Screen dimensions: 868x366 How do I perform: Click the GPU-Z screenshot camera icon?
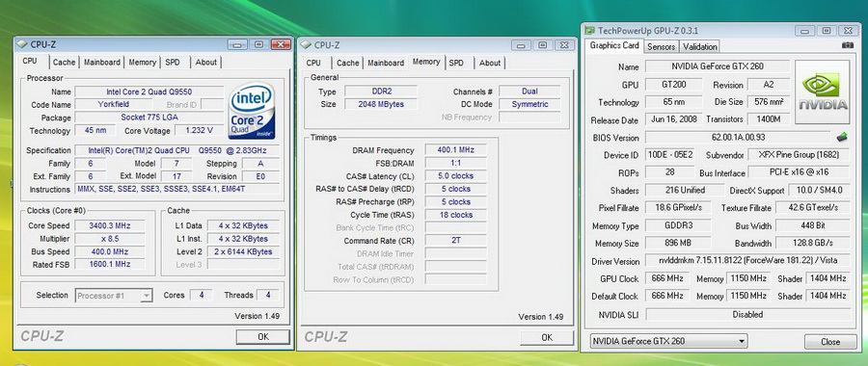847,45
